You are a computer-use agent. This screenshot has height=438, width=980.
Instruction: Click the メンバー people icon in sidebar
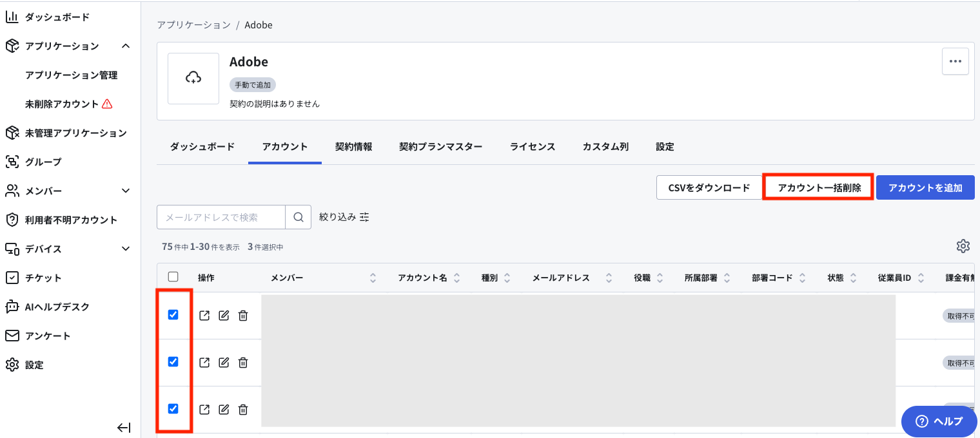[12, 191]
